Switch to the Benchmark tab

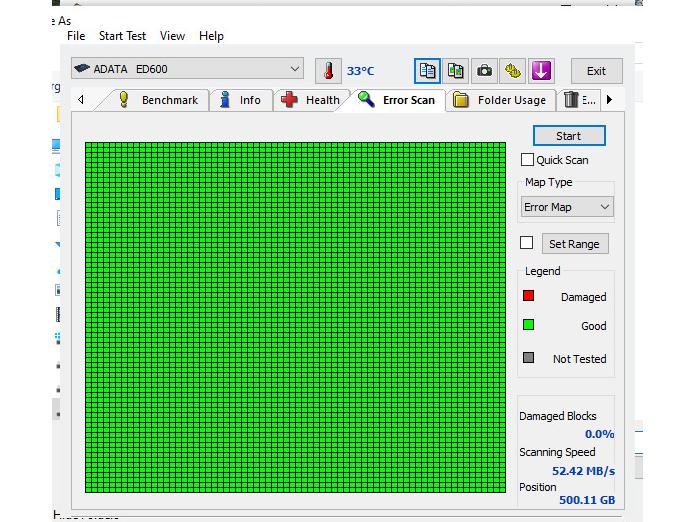158,100
